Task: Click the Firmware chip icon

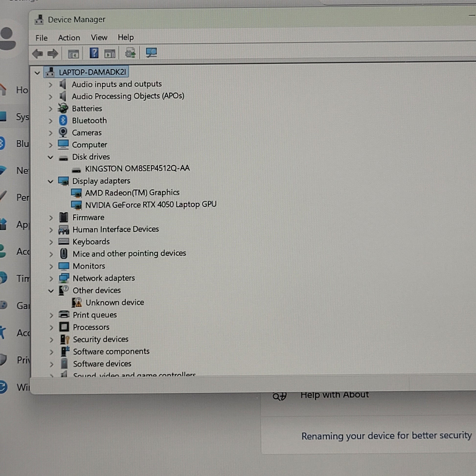Action: click(x=64, y=217)
